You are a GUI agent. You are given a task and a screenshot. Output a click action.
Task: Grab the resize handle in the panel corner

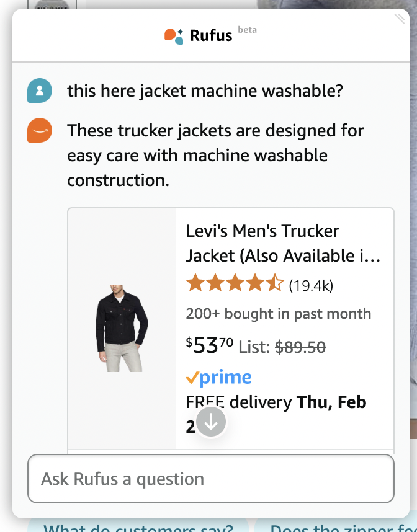click(x=399, y=19)
